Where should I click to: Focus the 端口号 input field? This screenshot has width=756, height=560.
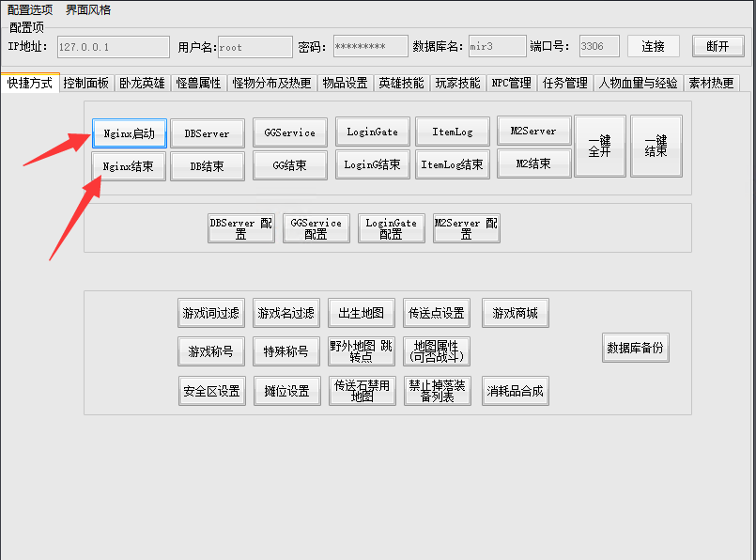click(598, 46)
